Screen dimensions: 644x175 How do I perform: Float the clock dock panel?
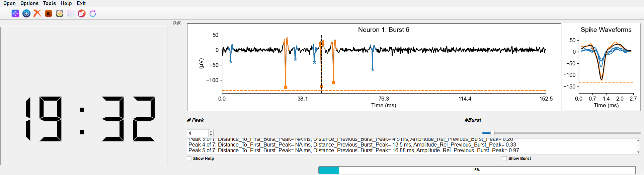coord(175,23)
